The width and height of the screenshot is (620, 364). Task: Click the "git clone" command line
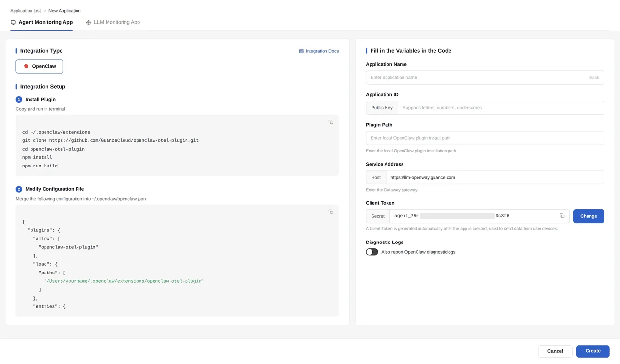pyautogui.click(x=110, y=140)
